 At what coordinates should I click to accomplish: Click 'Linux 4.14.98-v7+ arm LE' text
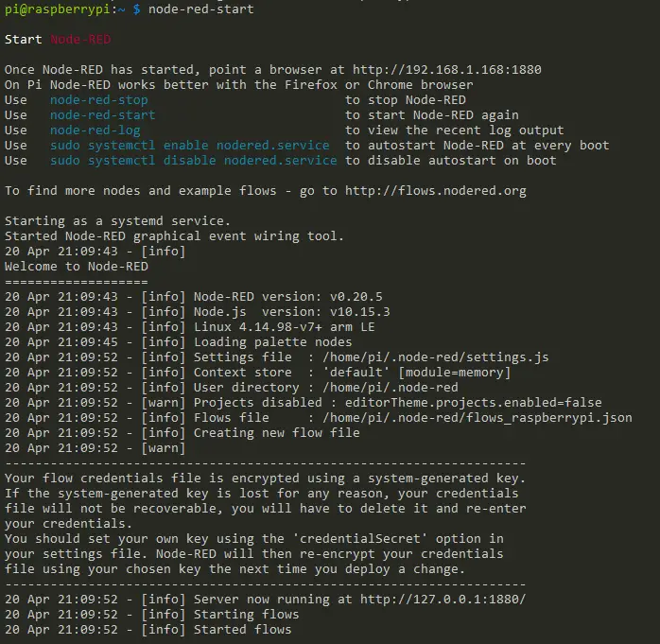click(284, 327)
